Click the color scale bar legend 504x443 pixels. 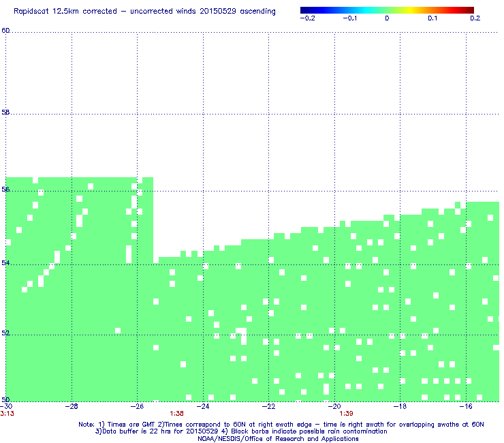click(x=387, y=10)
